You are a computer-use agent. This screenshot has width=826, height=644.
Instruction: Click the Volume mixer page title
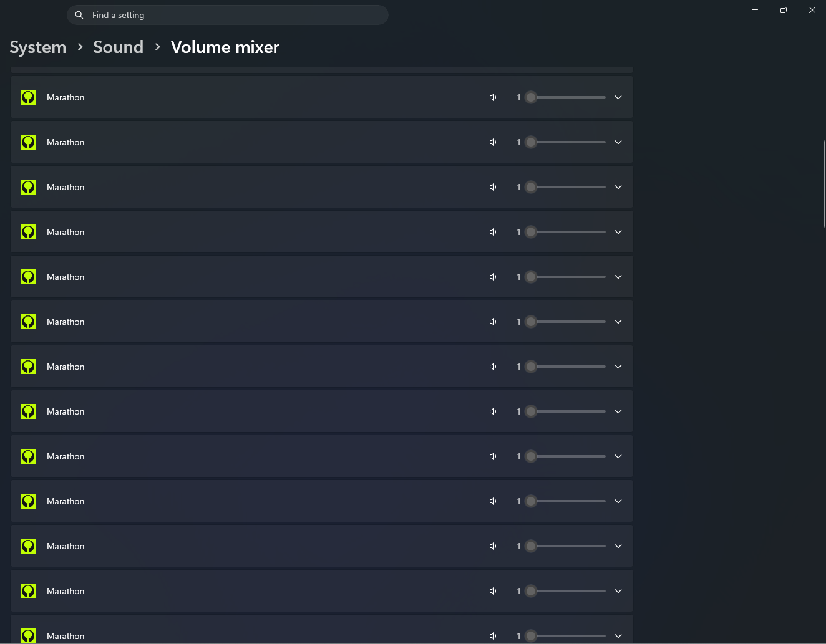click(225, 47)
